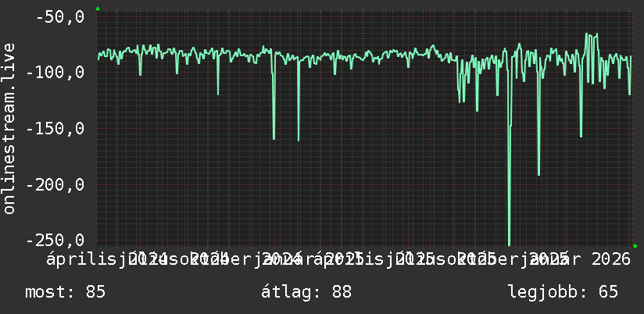Select the 2026 x-axis date label
This screenshot has width=644, height=314.
pyautogui.click(x=611, y=259)
